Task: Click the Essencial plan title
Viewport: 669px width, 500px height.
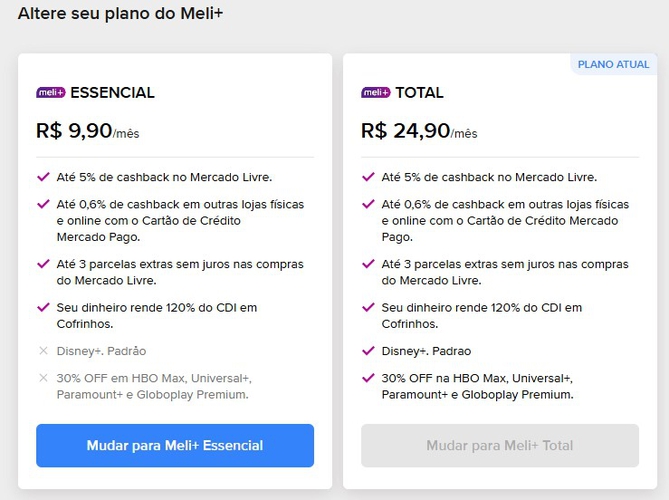Action: pos(112,93)
